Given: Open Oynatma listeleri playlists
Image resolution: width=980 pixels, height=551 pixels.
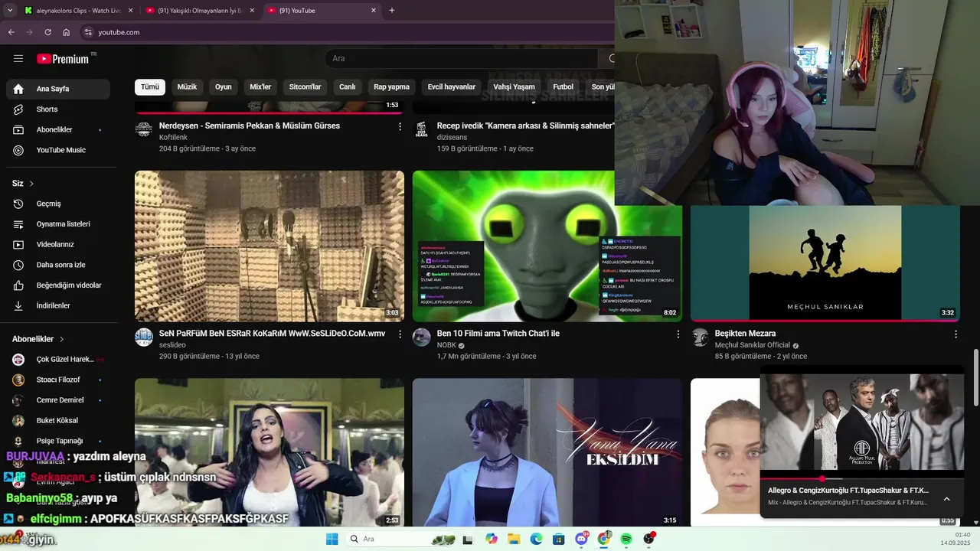Looking at the screenshot, I should (x=58, y=224).
